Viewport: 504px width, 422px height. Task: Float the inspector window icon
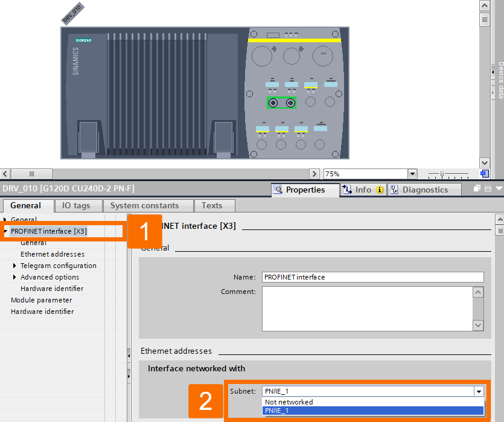pos(477,188)
